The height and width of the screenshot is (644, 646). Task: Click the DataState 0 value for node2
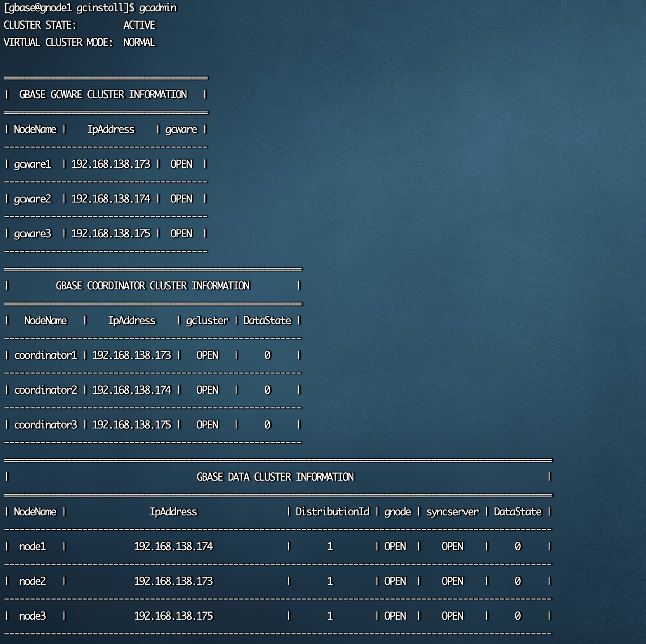pyautogui.click(x=518, y=581)
